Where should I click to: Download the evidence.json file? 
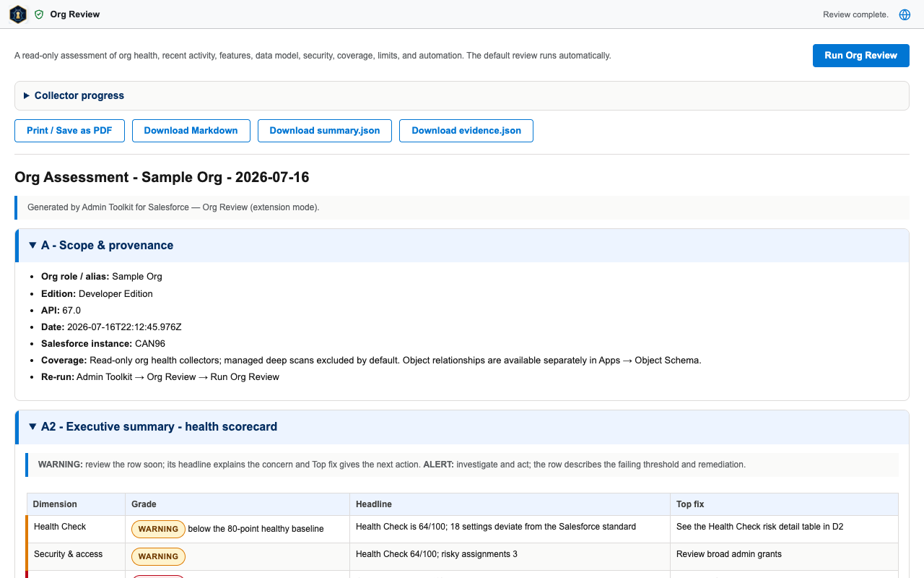click(466, 131)
